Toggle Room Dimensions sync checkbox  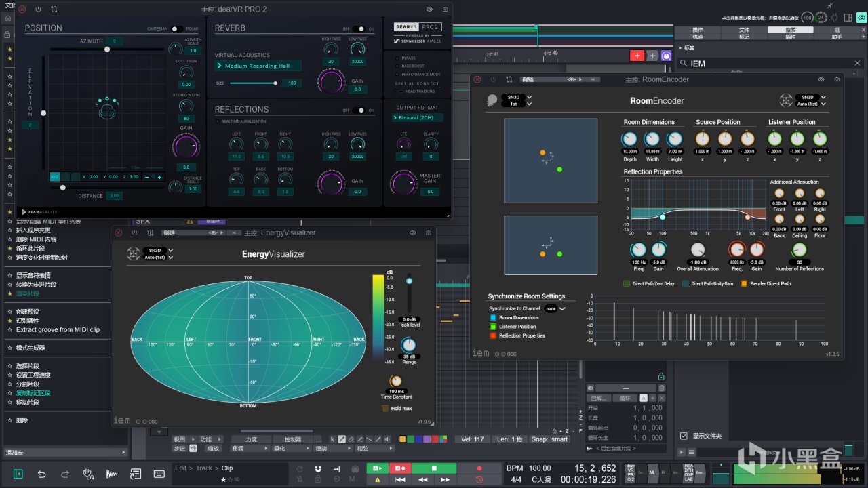(x=493, y=317)
